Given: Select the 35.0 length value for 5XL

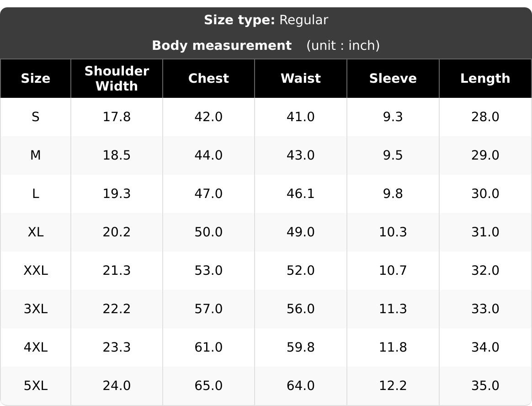Looking at the screenshot, I should [x=485, y=385].
